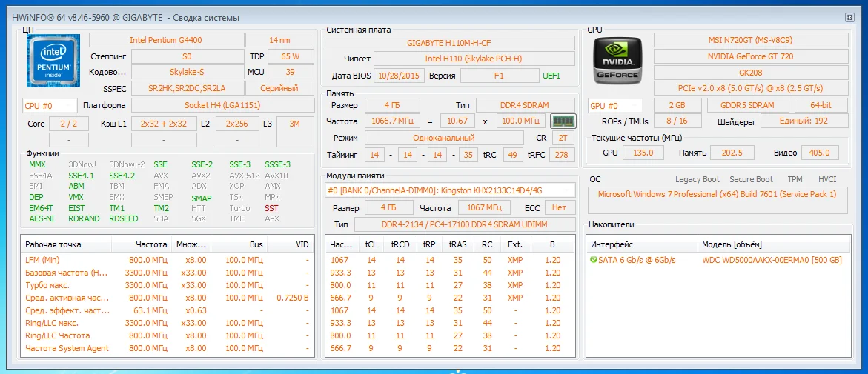Click the green UEFI label
The height and width of the screenshot is (374, 868).
551,76
